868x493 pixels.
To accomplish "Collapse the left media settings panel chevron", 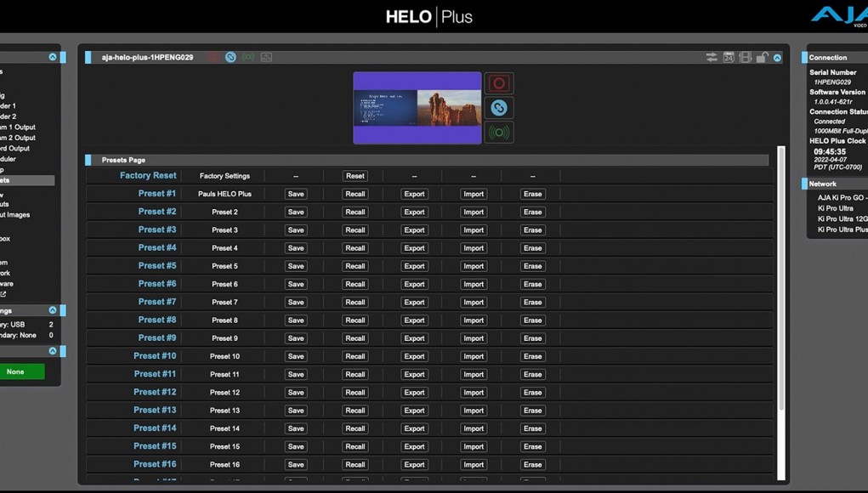I will coord(53,310).
